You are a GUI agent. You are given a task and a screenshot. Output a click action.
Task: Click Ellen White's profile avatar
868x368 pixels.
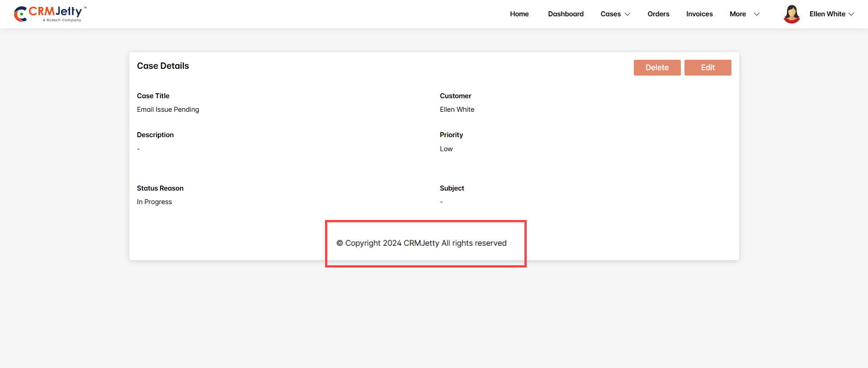click(x=792, y=14)
